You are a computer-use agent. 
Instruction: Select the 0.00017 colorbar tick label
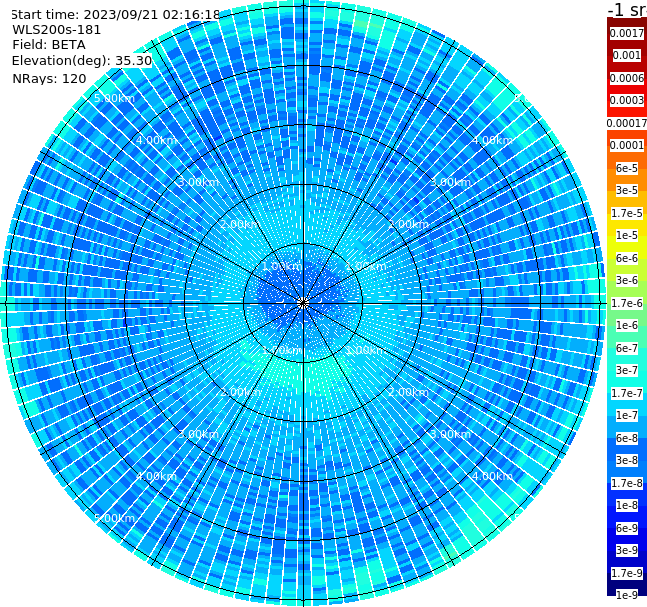point(627,123)
